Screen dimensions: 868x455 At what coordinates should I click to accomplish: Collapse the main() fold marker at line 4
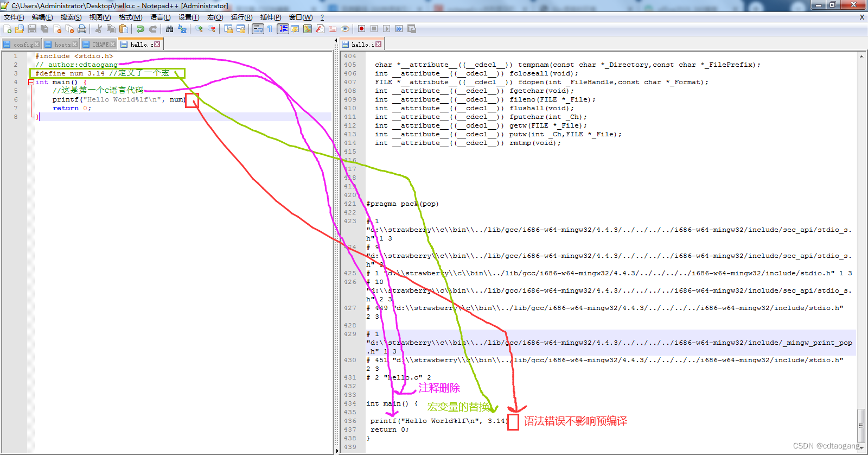pos(31,82)
